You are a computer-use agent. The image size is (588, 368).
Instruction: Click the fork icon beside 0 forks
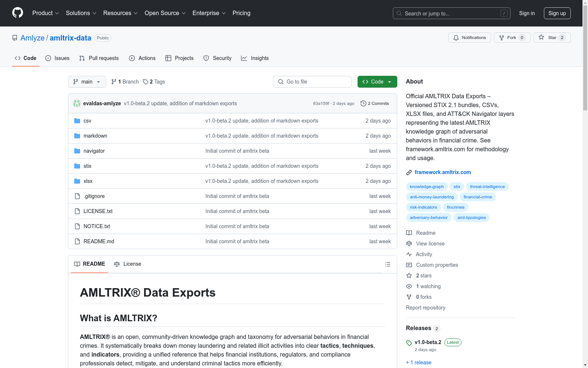click(x=409, y=297)
